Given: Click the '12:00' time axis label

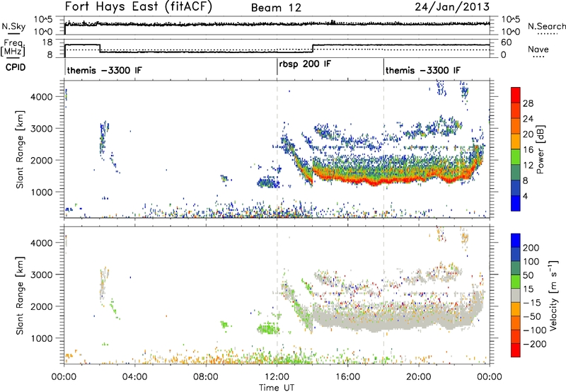Looking at the screenshot, I should click(x=277, y=377).
